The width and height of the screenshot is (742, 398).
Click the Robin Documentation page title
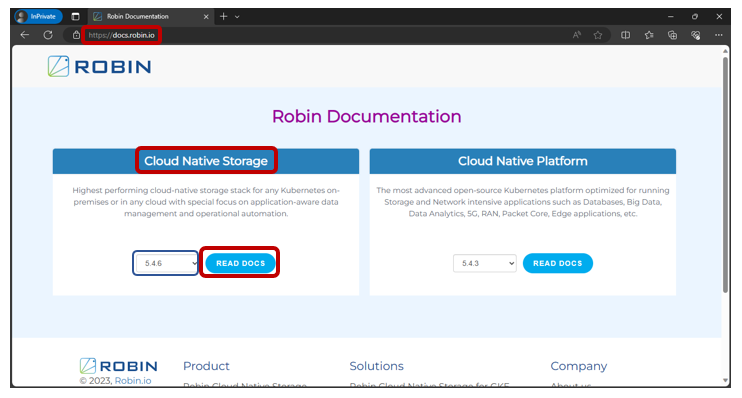[366, 116]
